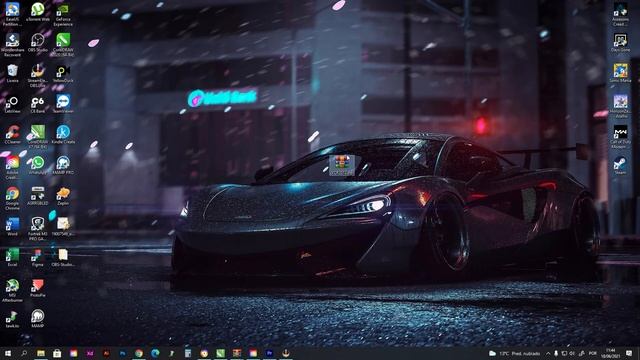
Task: Select the GeForce Experience desktop icon
Action: (x=63, y=14)
